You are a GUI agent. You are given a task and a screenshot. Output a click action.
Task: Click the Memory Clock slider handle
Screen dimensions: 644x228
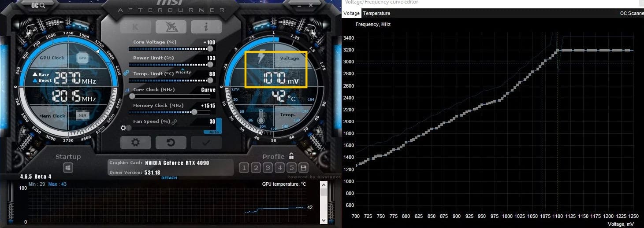click(194, 112)
